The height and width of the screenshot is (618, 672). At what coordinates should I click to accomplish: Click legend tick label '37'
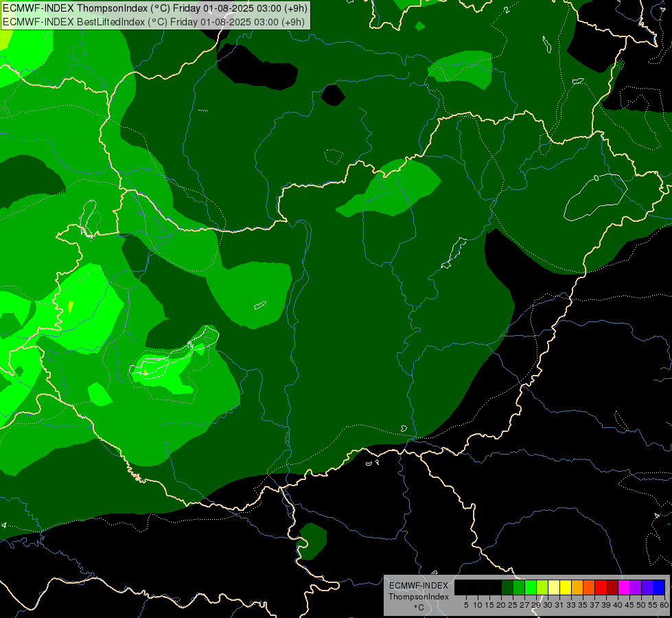[x=594, y=605]
